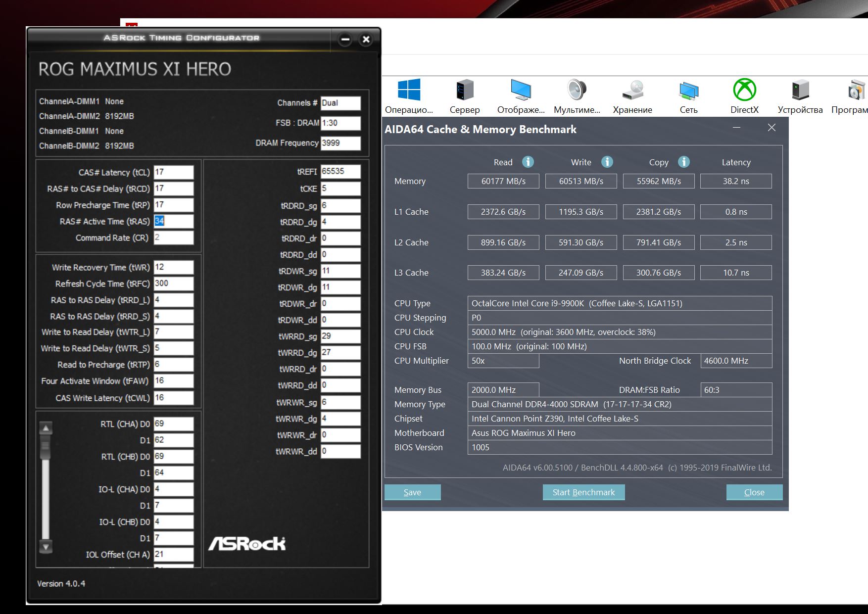
Task: Click the scroll down arrow in RTL panel
Action: (46, 547)
